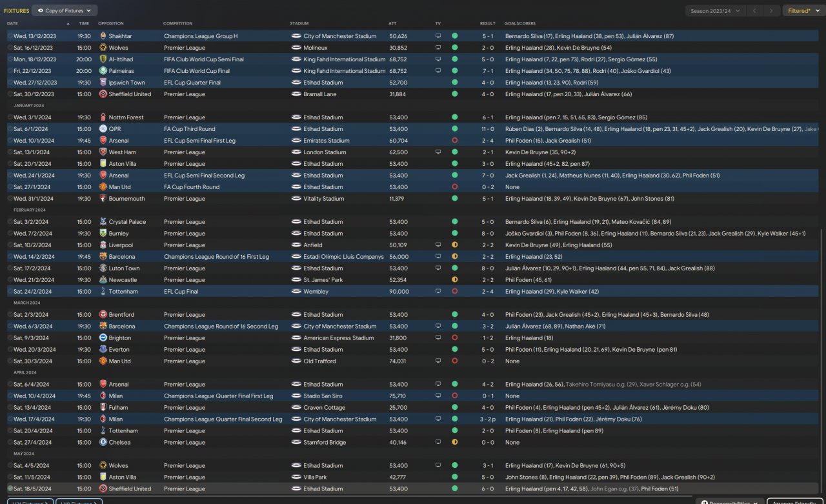Open the Emirates Stadium link
Screen dimensions: 826x504
[326, 141]
